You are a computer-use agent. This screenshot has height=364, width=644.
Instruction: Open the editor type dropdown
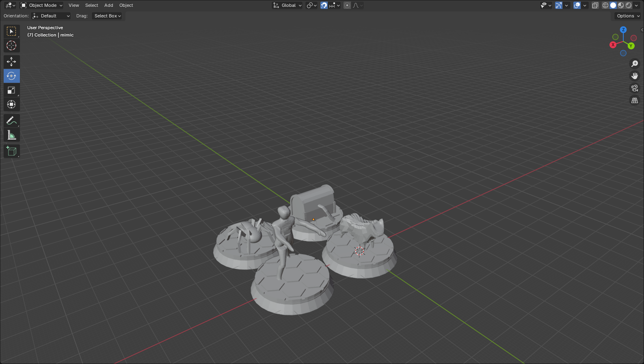10,5
